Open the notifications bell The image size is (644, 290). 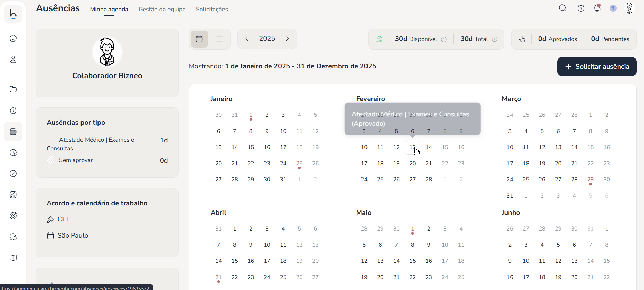pos(597,8)
